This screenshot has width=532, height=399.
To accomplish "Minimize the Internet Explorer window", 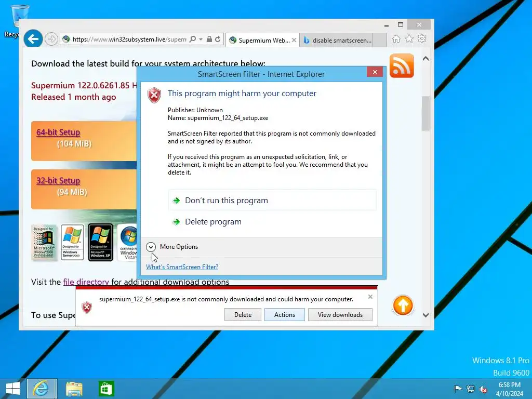I will (387, 25).
